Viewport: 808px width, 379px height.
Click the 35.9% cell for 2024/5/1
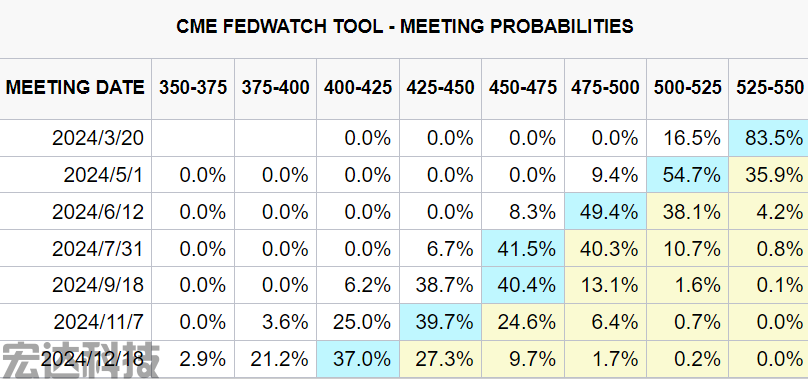[x=768, y=175]
